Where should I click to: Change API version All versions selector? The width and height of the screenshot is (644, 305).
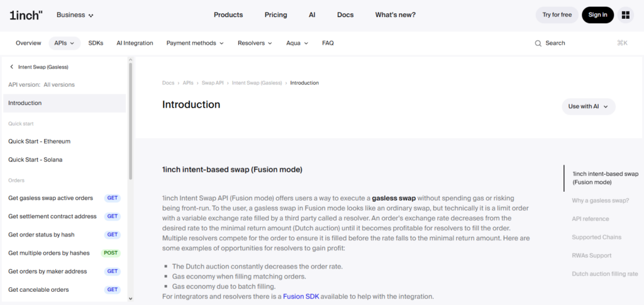[42, 84]
